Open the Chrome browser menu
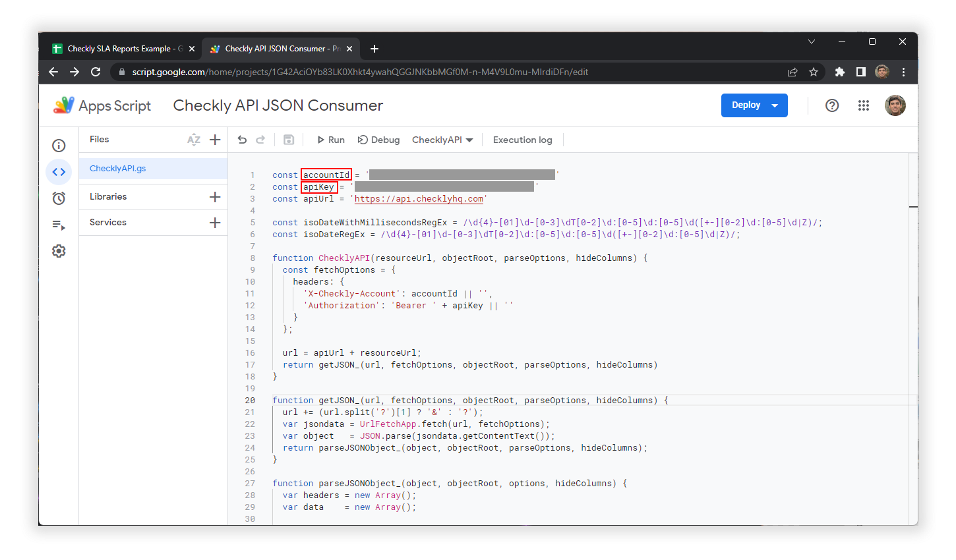Image resolution: width=956 pixels, height=560 pixels. point(903,72)
